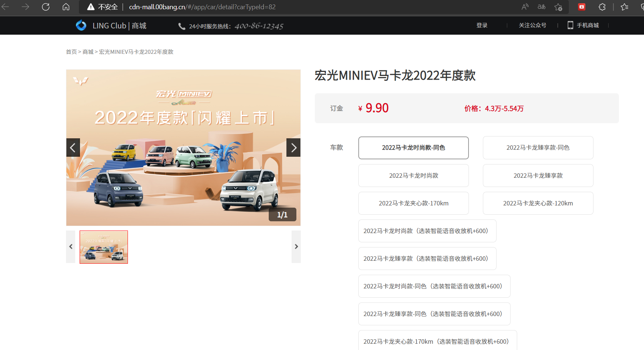
Task: Click the product title 宏光MINIEV马卡龙2022年度款
Action: pos(395,75)
